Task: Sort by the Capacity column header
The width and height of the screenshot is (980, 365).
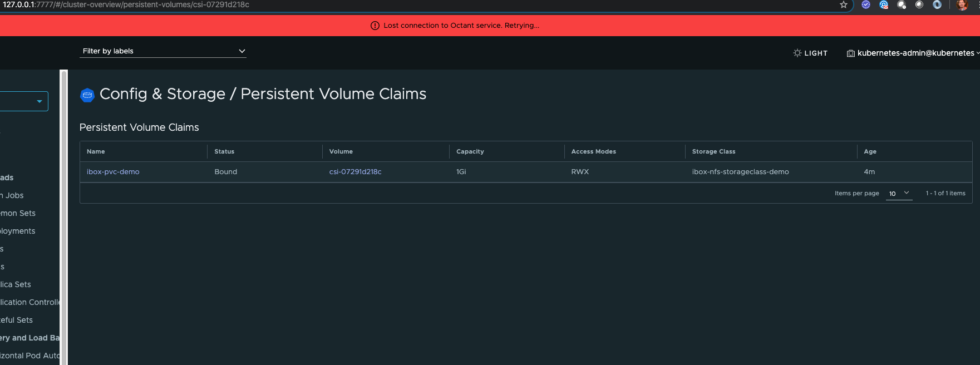Action: point(470,151)
